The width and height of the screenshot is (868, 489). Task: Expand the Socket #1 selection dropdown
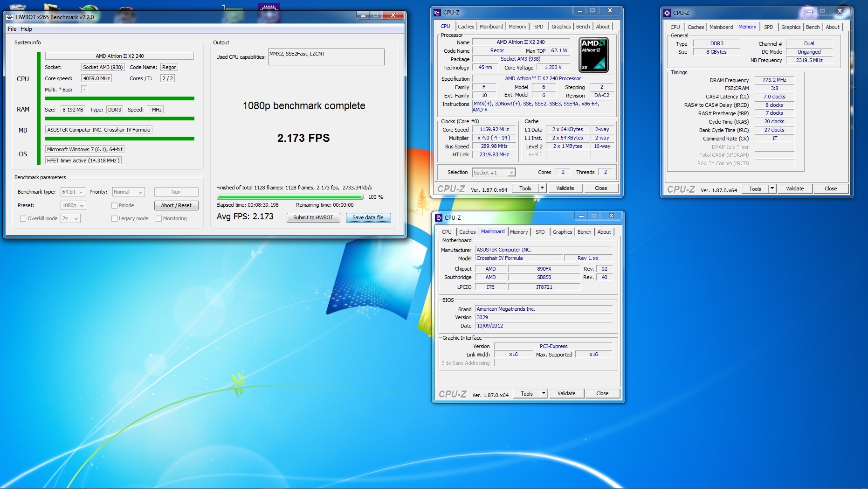511,173
